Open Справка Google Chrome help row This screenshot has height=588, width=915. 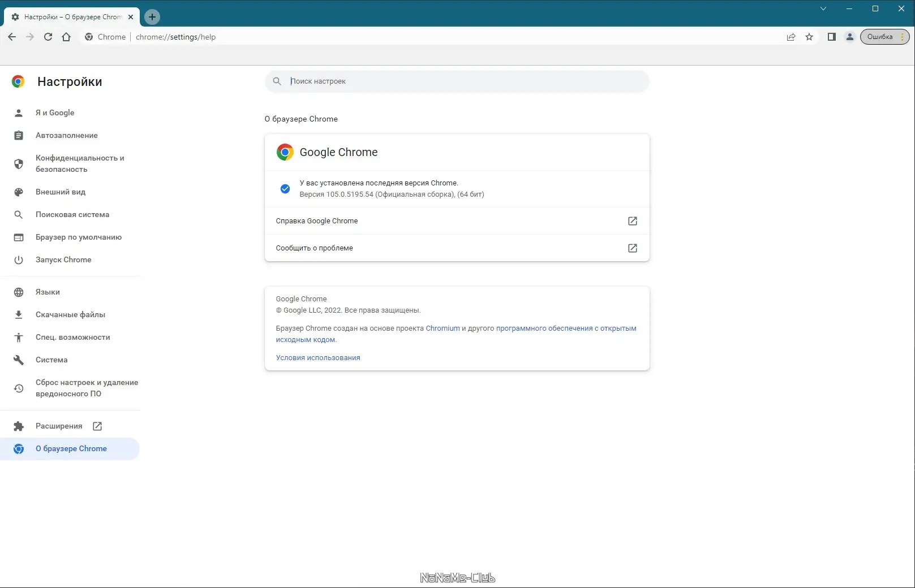pos(457,221)
